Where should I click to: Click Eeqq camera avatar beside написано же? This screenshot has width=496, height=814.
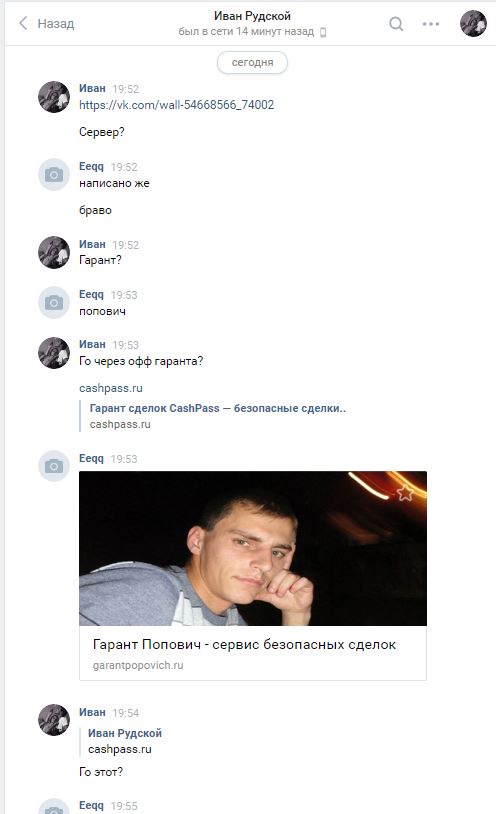click(54, 174)
